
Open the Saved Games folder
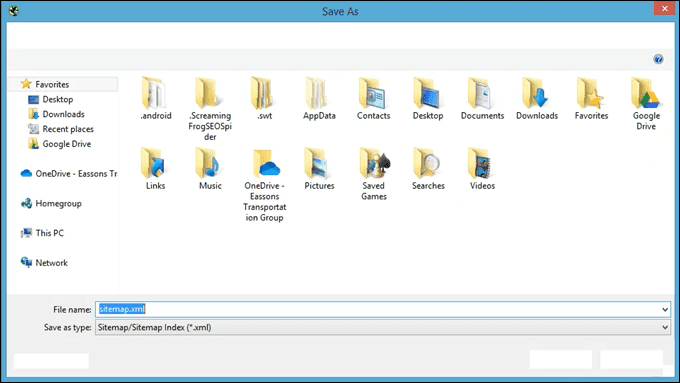pos(374,173)
